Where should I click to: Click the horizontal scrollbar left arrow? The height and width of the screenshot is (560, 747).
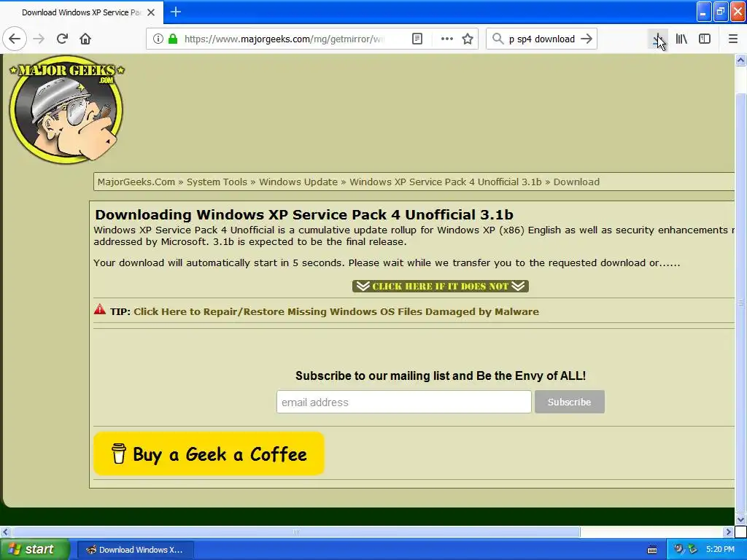pyautogui.click(x=5, y=532)
